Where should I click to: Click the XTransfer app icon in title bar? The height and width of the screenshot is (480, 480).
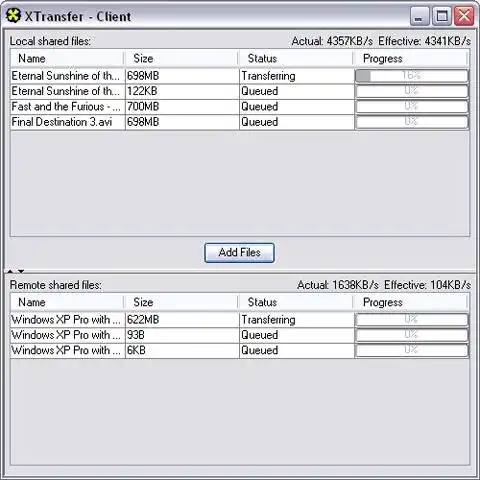click(14, 15)
